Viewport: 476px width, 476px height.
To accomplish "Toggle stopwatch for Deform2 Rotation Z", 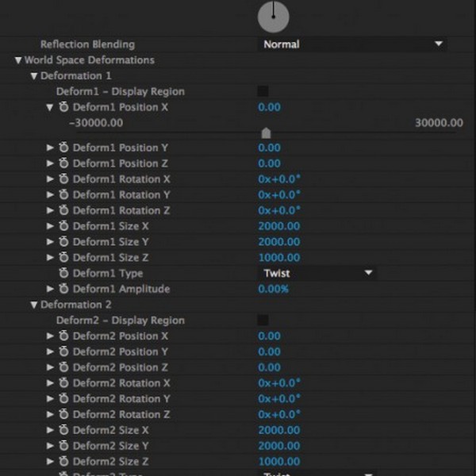I will (x=63, y=414).
